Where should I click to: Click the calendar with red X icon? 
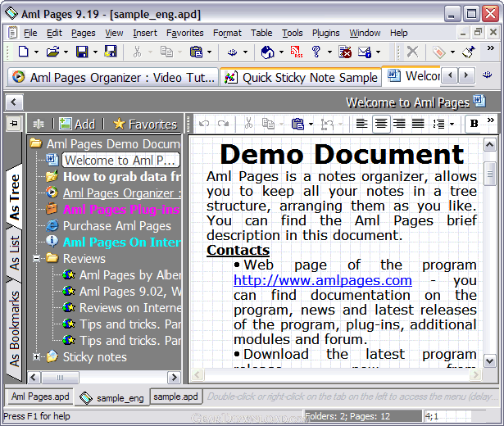click(x=345, y=52)
